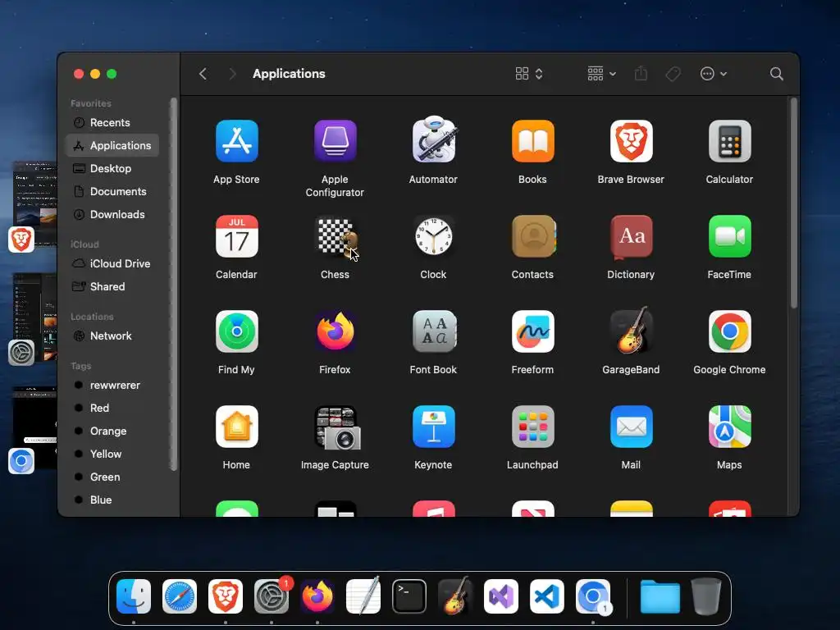Viewport: 840px width, 630px height.
Task: Select GarageBand in the Applications folder
Action: coord(631,331)
